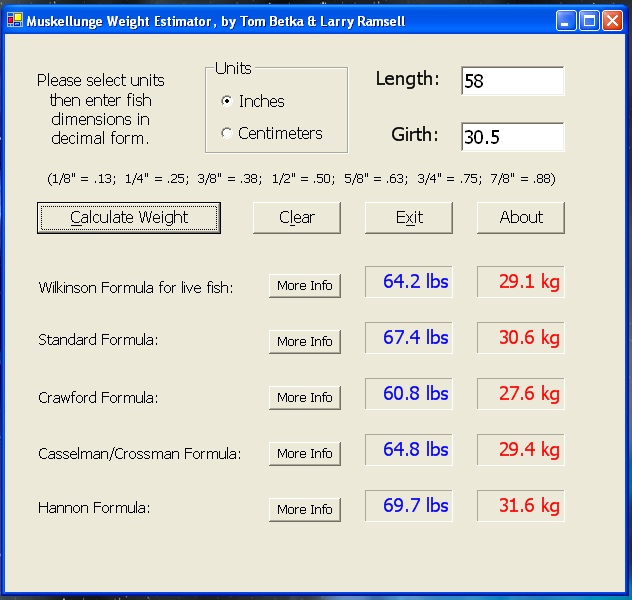Open More Info for Casselman/Crossman Formula
This screenshot has height=600, width=632.
(x=305, y=454)
